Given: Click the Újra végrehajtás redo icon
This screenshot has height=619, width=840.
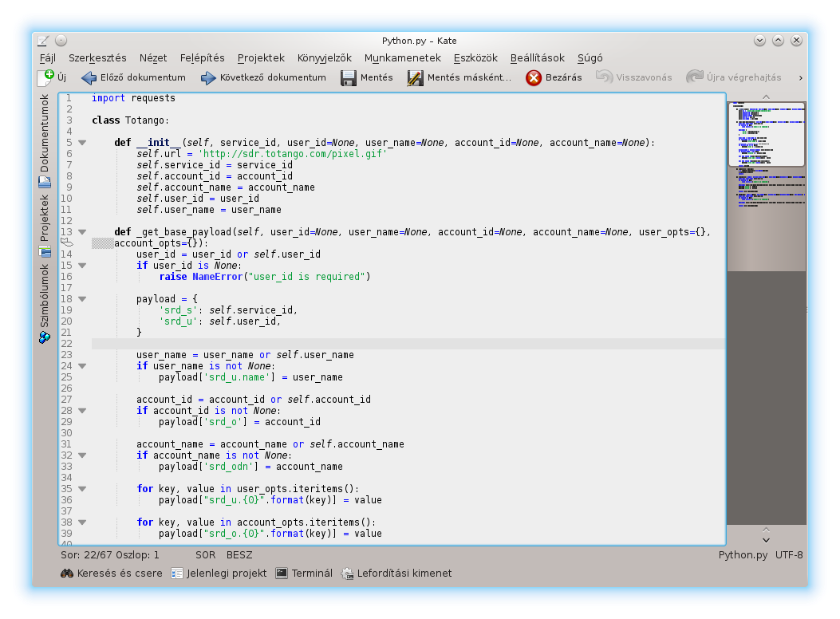Looking at the screenshot, I should click(x=695, y=77).
